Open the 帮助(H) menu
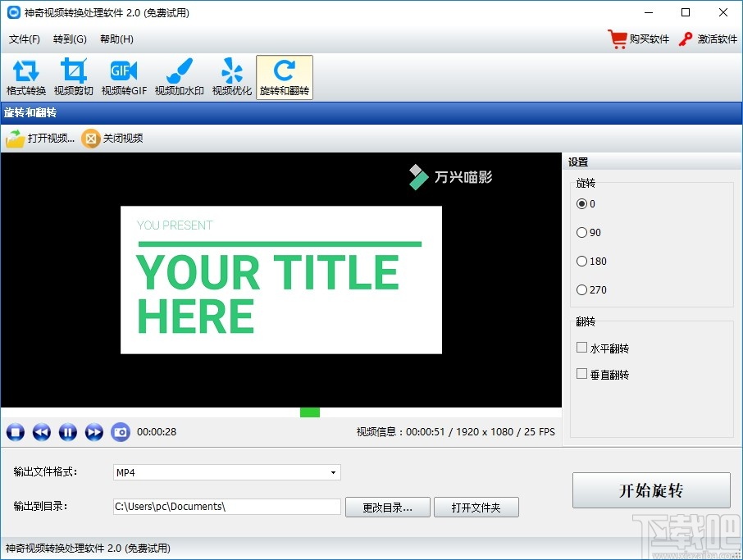The height and width of the screenshot is (560, 743). [116, 39]
